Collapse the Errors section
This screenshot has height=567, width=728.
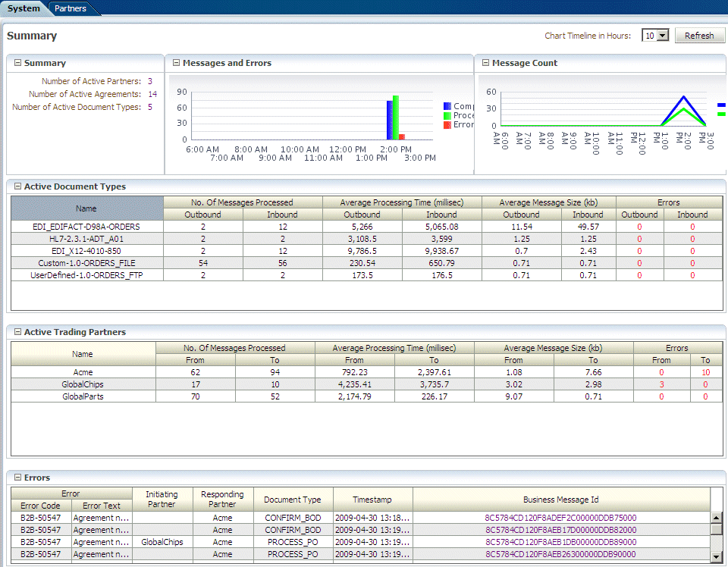point(17,478)
